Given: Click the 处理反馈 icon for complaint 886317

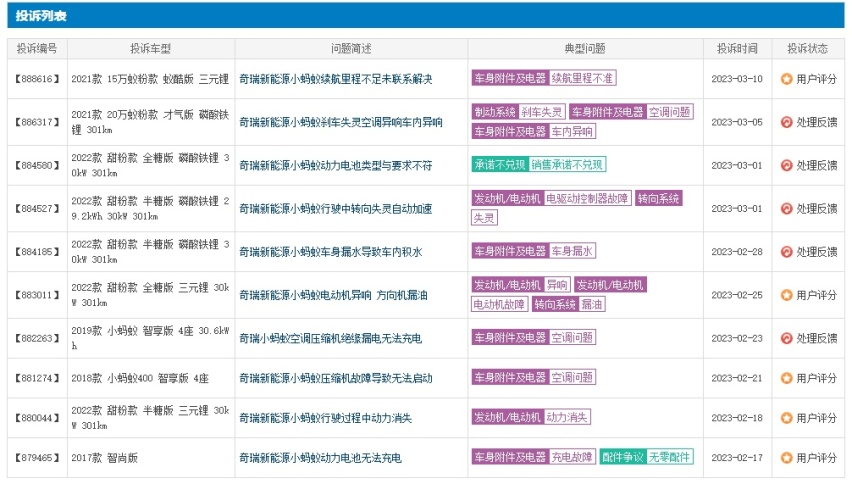Looking at the screenshot, I should (786, 122).
